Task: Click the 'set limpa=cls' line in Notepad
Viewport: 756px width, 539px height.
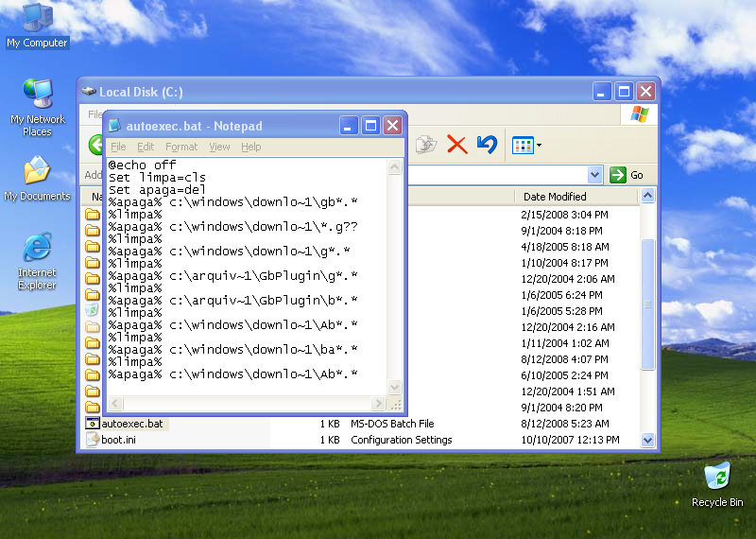Action: point(157,177)
